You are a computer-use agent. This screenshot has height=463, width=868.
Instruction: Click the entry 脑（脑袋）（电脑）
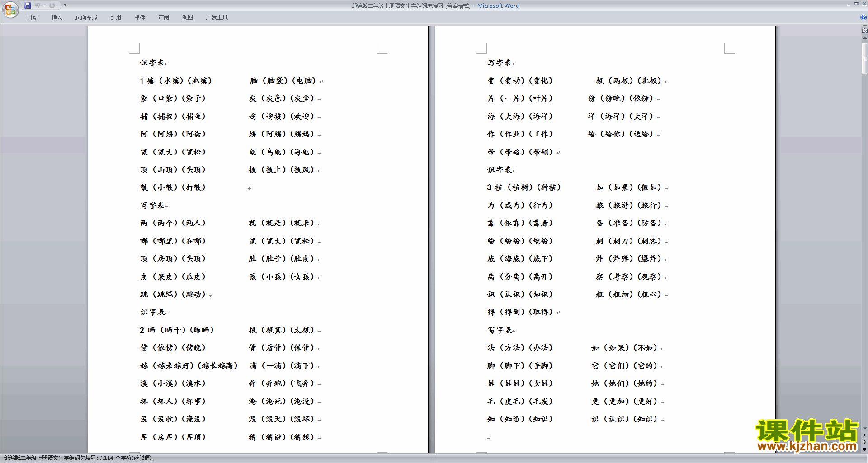point(283,81)
